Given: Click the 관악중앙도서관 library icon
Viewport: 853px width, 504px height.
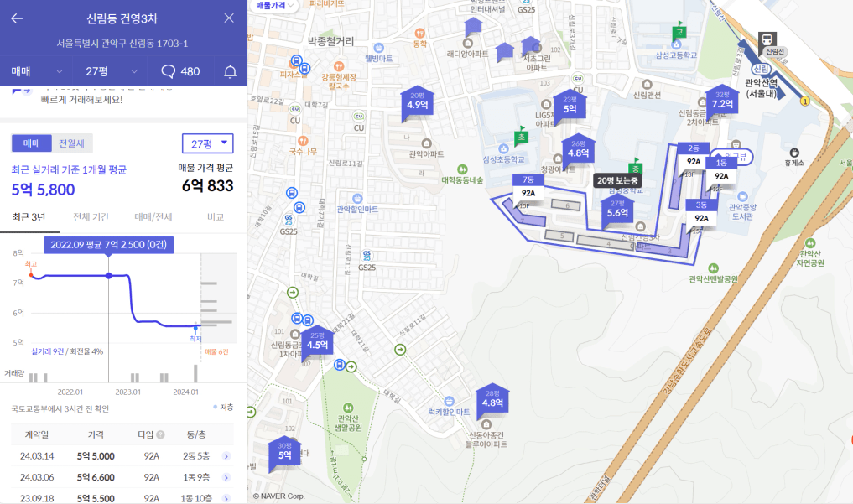Looking at the screenshot, I should (x=742, y=197).
